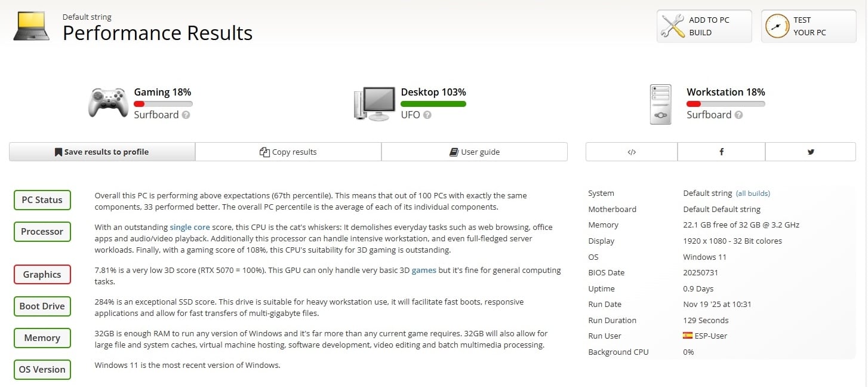
Task: Open the "single core" link
Action: pos(190,227)
